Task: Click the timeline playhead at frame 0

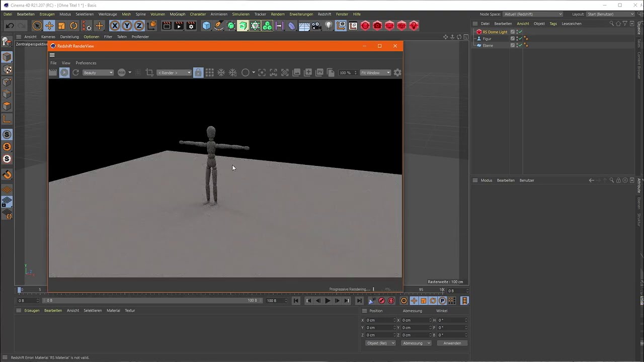Action: (20, 290)
